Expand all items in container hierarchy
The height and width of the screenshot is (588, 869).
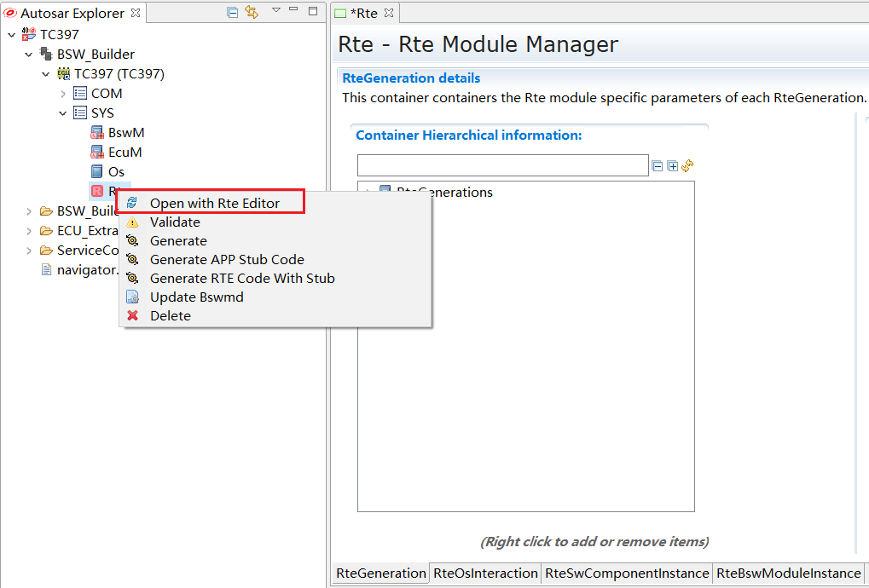tap(672, 166)
